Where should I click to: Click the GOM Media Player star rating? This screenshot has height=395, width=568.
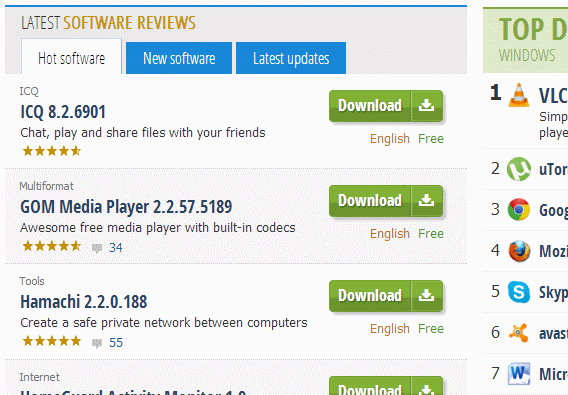[51, 246]
